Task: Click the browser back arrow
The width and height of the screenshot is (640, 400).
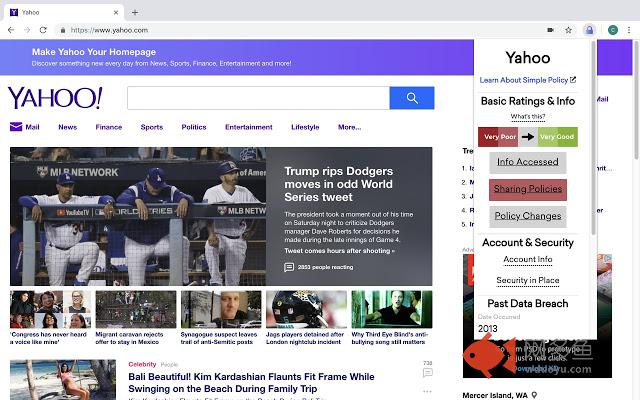Action: click(x=11, y=30)
